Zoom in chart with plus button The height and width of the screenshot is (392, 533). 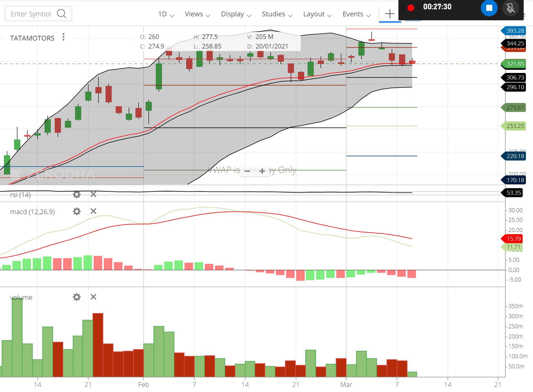click(262, 171)
